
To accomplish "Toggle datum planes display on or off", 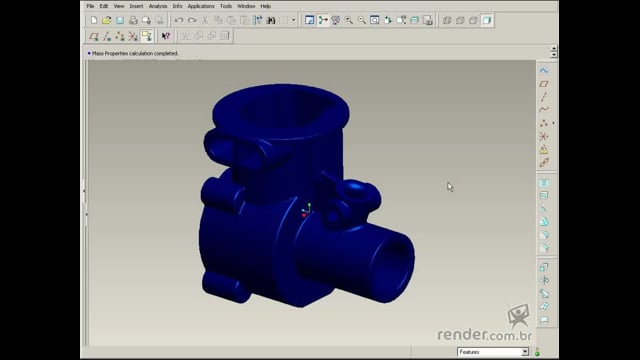I will tap(94, 36).
